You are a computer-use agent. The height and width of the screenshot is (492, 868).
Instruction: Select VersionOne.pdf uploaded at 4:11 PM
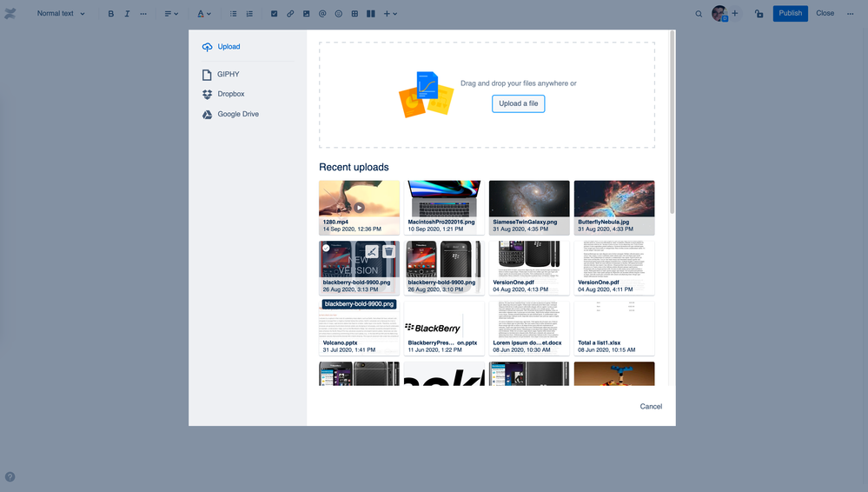[614, 268]
